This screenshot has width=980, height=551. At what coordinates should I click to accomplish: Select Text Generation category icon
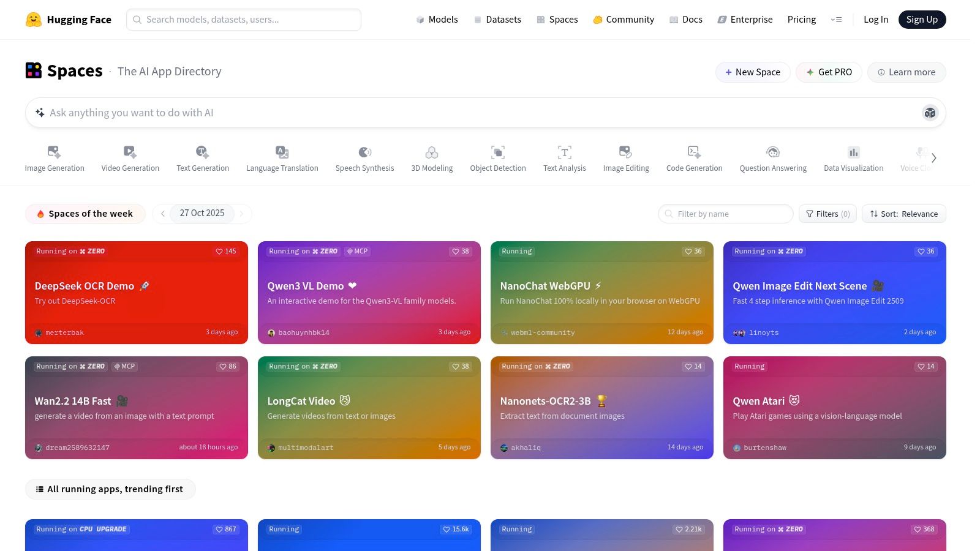click(x=203, y=152)
